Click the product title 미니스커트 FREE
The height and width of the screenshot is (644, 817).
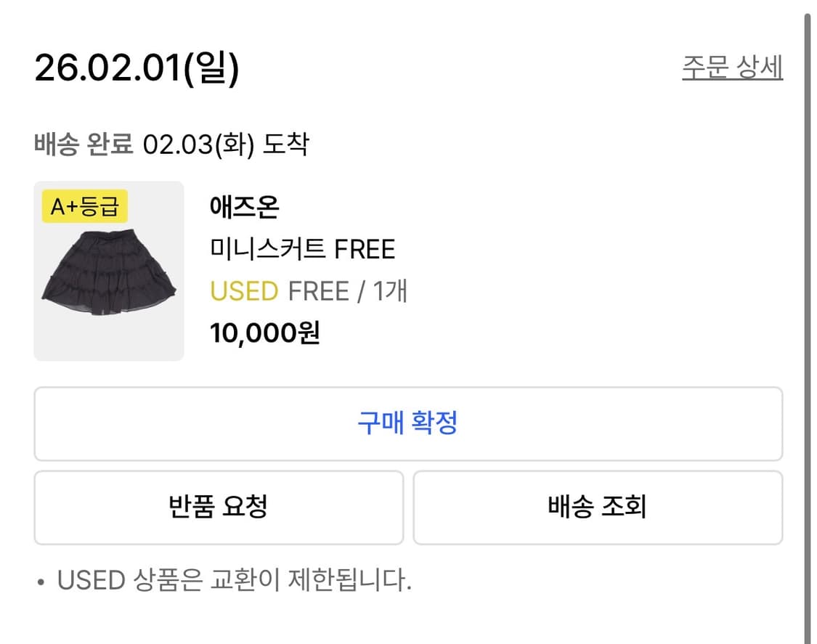pos(302,249)
